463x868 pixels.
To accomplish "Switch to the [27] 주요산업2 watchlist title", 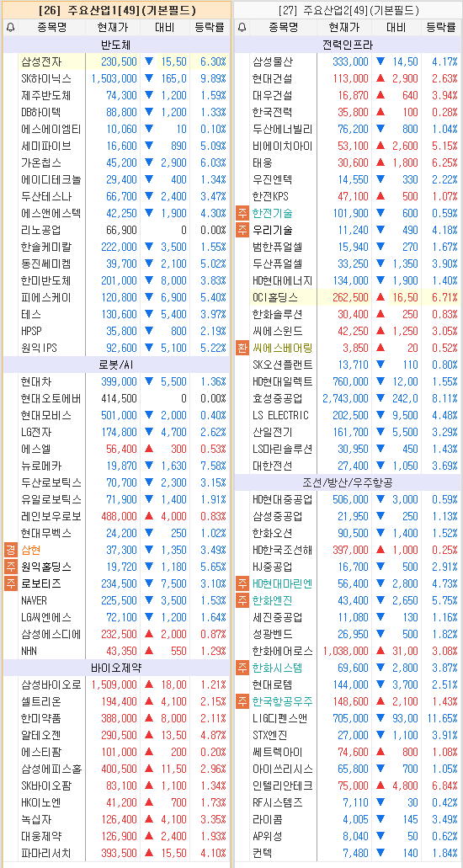I will 347,10.
